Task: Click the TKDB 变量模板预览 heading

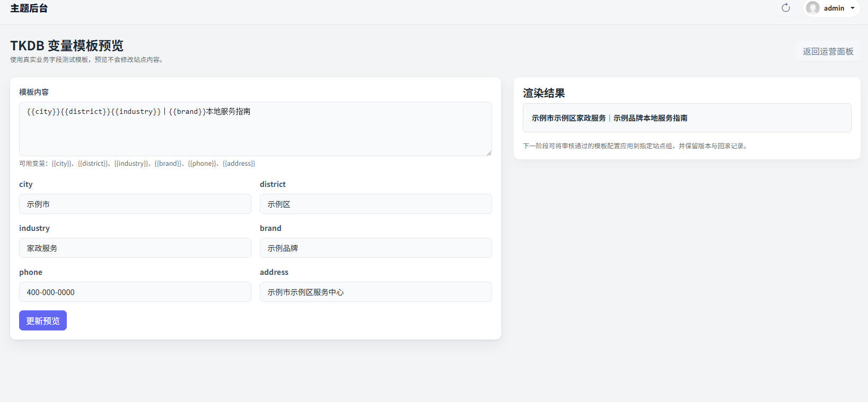Action: coord(67,46)
